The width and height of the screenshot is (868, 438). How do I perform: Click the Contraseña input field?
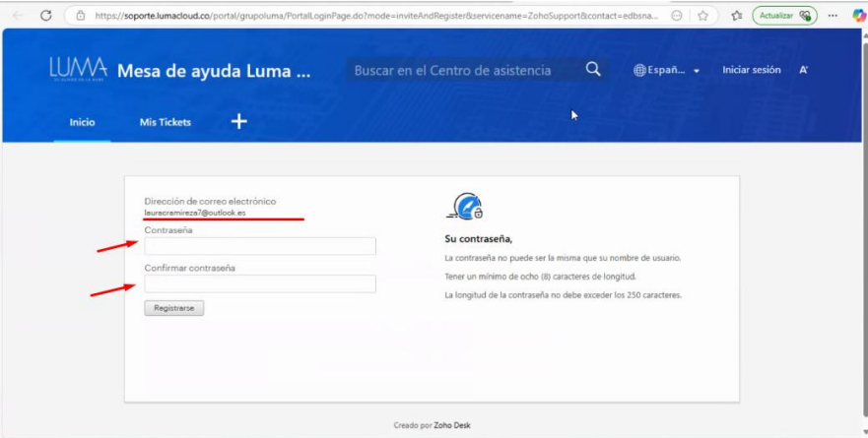(260, 246)
